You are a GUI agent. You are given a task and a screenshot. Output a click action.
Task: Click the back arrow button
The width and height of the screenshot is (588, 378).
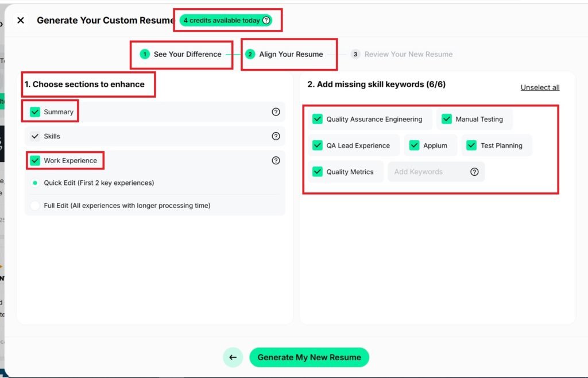[233, 357]
